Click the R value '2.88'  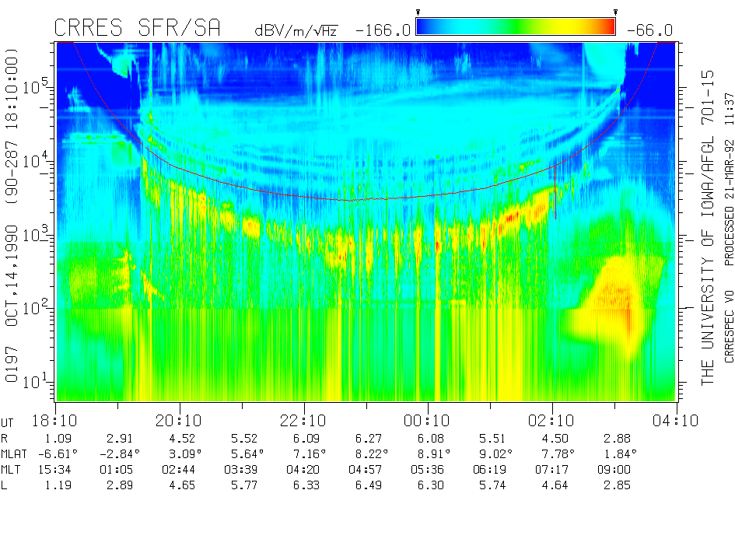[x=617, y=439]
